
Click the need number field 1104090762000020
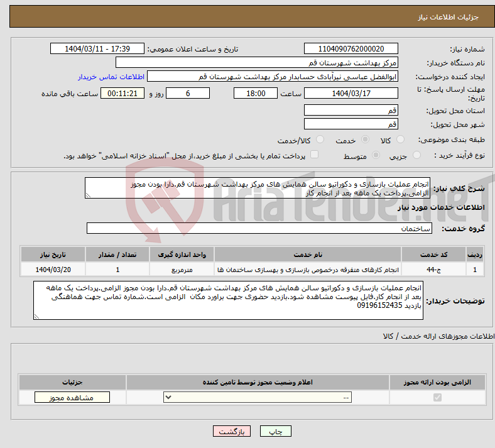[x=351, y=48]
